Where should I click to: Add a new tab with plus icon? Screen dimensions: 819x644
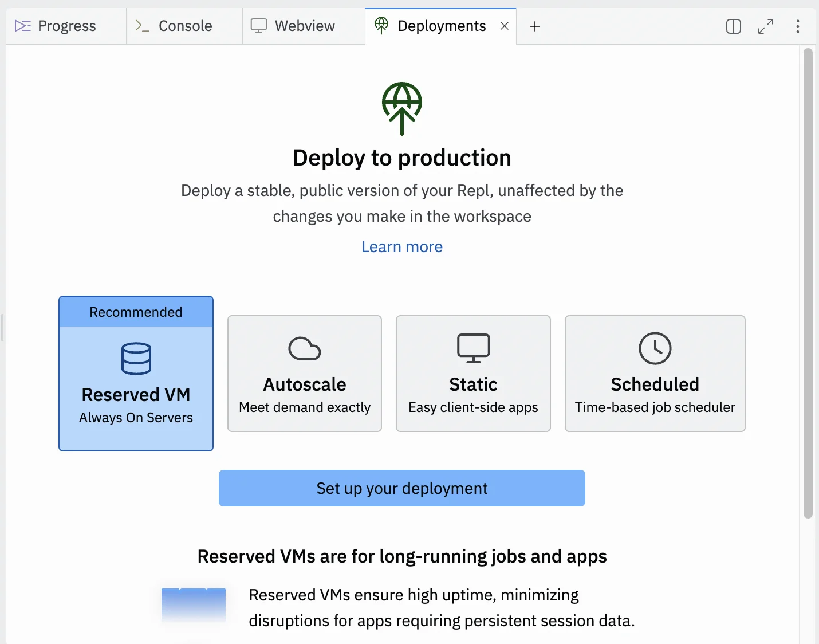(535, 26)
